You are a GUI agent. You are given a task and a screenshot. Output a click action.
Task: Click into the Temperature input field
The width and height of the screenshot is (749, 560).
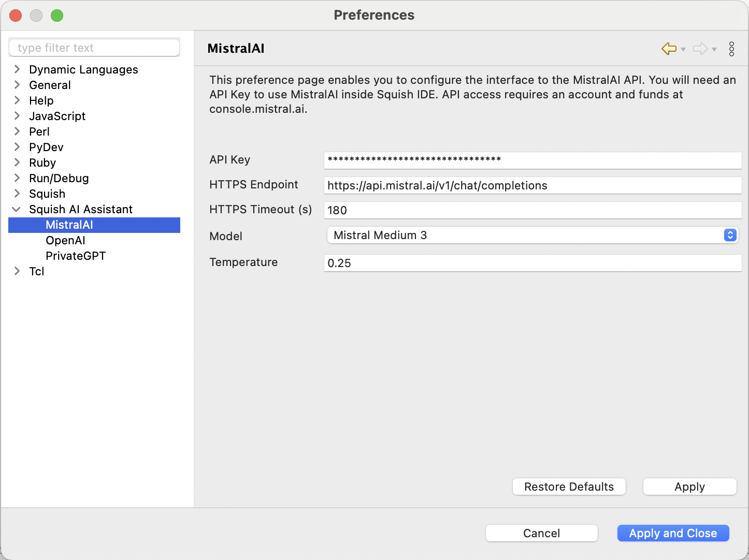(532, 263)
